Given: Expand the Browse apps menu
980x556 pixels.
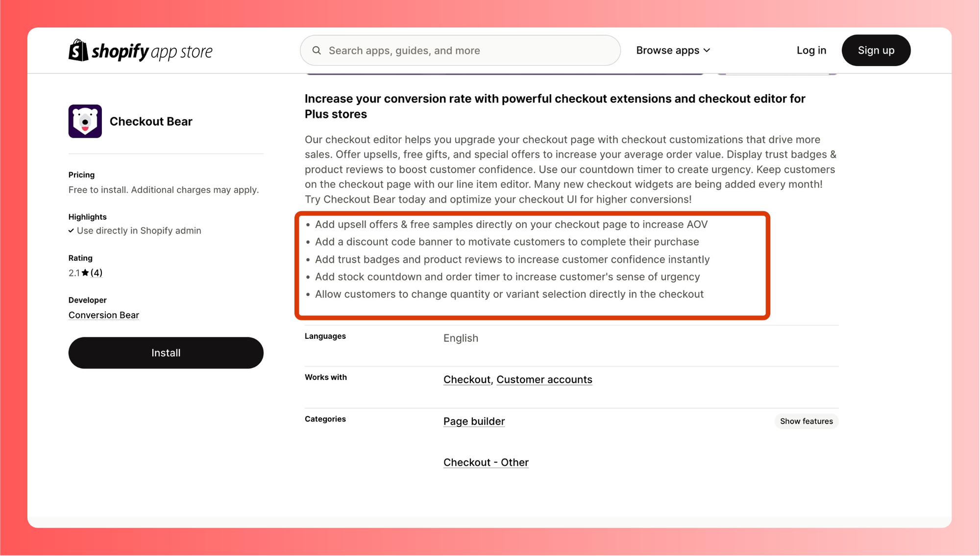Looking at the screenshot, I should 674,50.
